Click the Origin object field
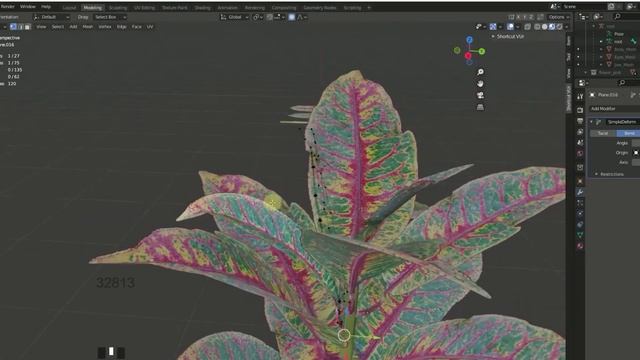Image resolution: width=640 pixels, height=360 pixels. coord(636,153)
